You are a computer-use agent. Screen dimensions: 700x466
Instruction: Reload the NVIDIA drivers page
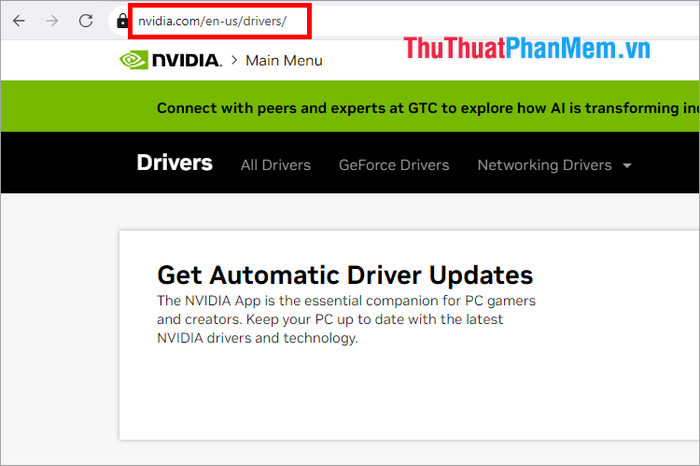pos(86,20)
